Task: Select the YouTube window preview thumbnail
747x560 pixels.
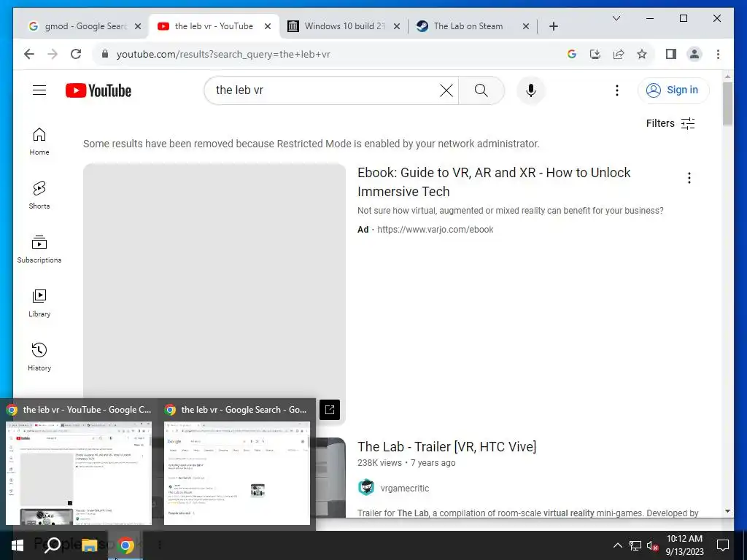Action: pyautogui.click(x=79, y=472)
